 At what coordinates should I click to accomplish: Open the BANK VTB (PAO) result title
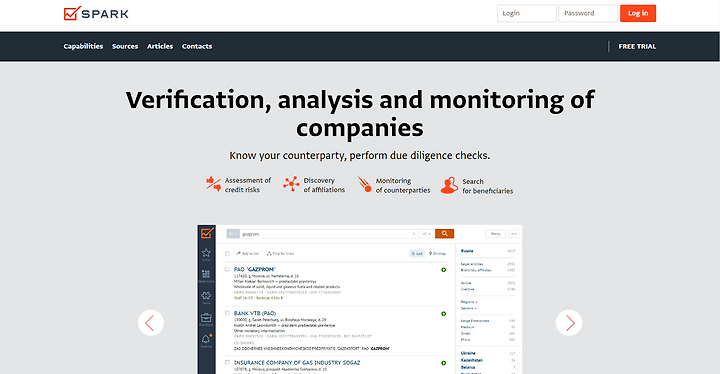click(x=255, y=313)
